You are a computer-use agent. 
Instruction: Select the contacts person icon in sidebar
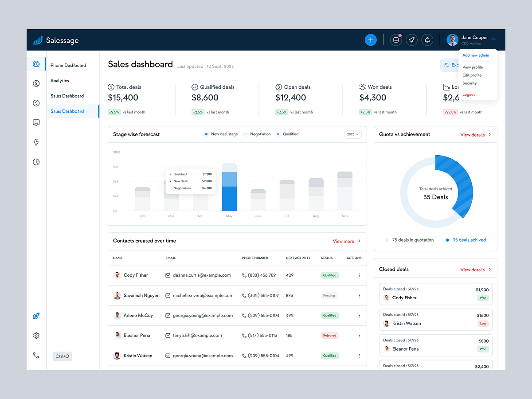pyautogui.click(x=36, y=83)
